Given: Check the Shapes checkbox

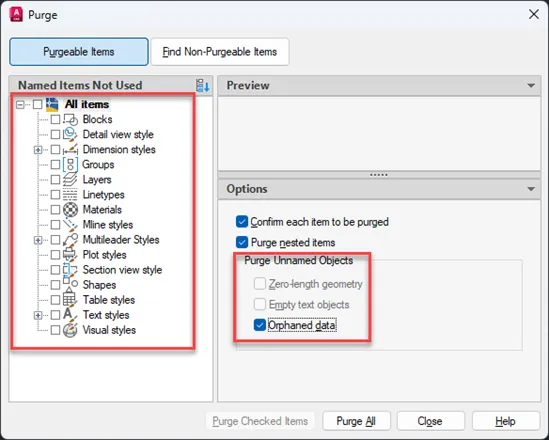Looking at the screenshot, I should coord(55,285).
